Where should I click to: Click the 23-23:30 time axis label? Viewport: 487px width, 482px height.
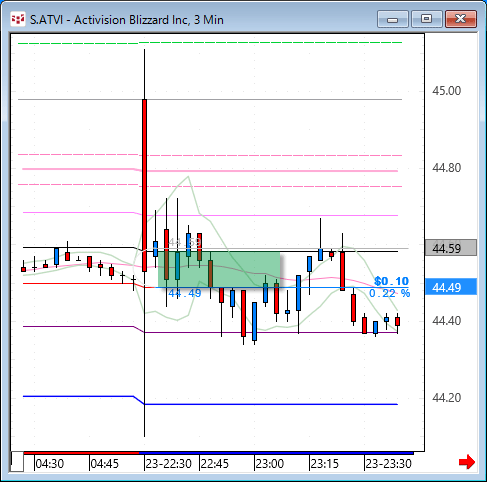(389, 464)
